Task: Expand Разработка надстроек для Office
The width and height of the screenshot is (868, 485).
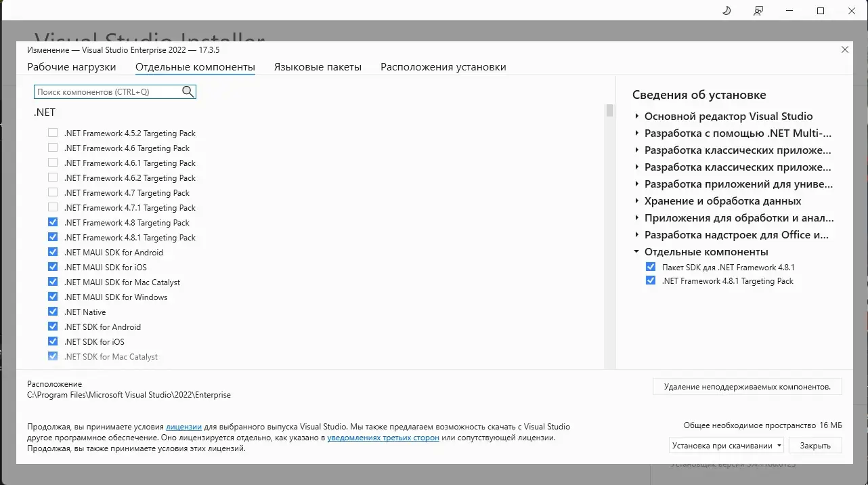Action: pos(637,234)
